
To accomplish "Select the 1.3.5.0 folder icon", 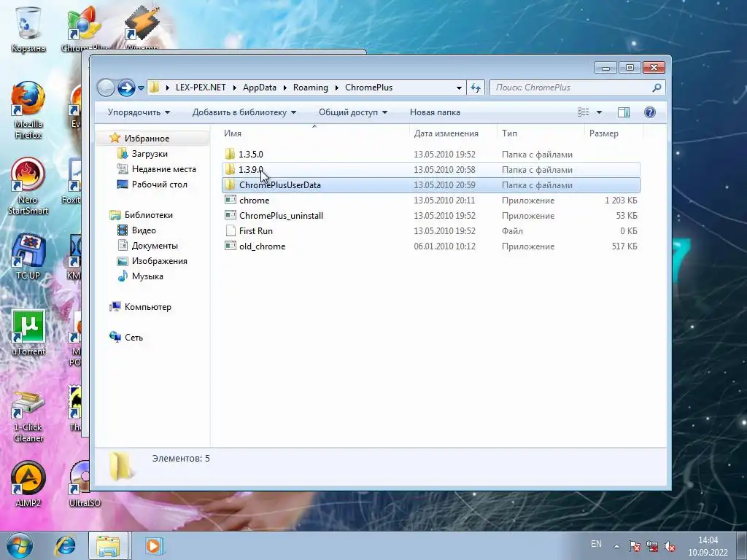I will (230, 154).
